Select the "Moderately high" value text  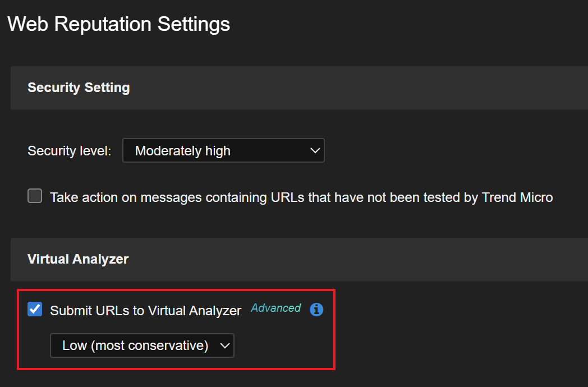click(183, 151)
